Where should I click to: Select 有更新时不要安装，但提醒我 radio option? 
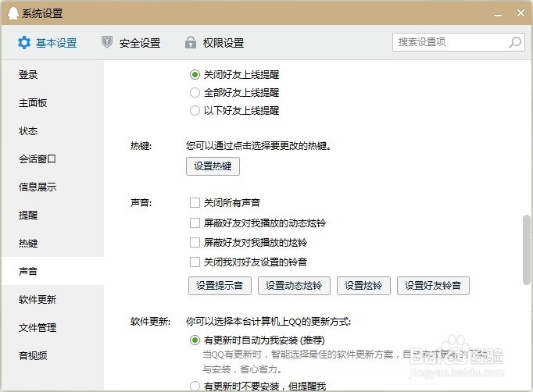pos(195,386)
